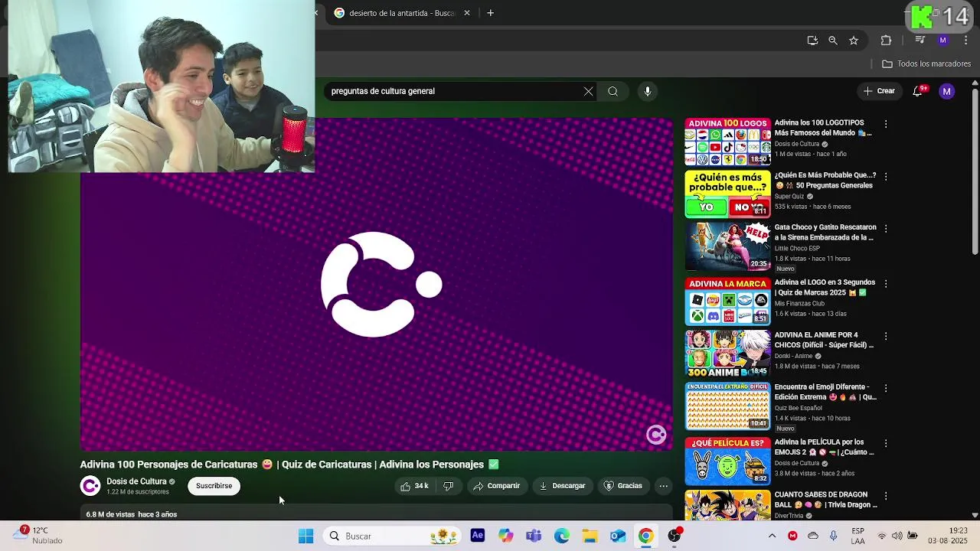Open Copilot from the taskbar
Image resolution: width=980 pixels, height=551 pixels.
(506, 536)
